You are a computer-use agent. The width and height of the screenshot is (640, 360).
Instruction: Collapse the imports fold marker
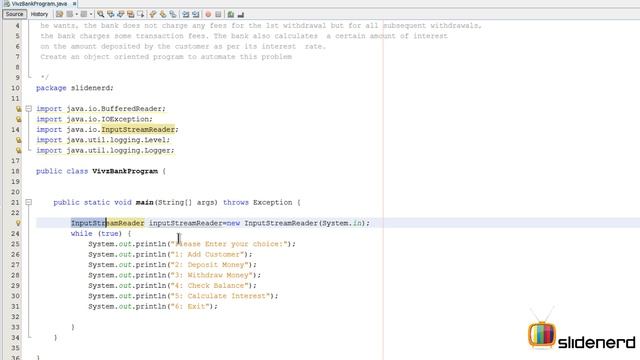pyautogui.click(x=28, y=109)
